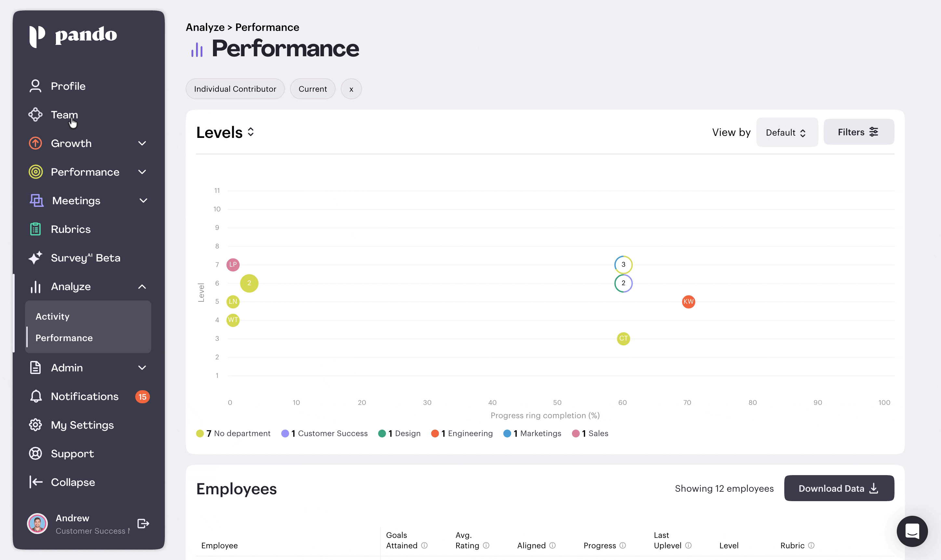The height and width of the screenshot is (560, 941).
Task: Click the LP bubble at level 7
Action: click(x=233, y=265)
